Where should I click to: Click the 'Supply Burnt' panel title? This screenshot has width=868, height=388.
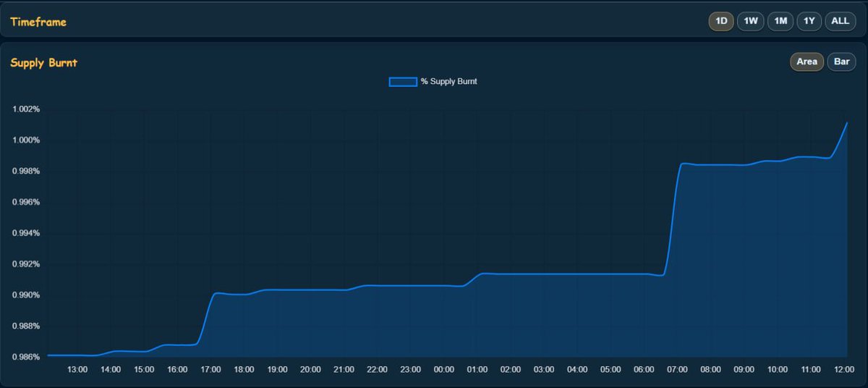[43, 63]
